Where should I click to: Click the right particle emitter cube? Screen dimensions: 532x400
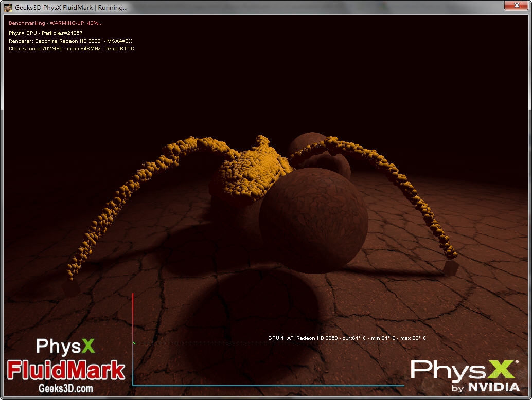click(451, 267)
